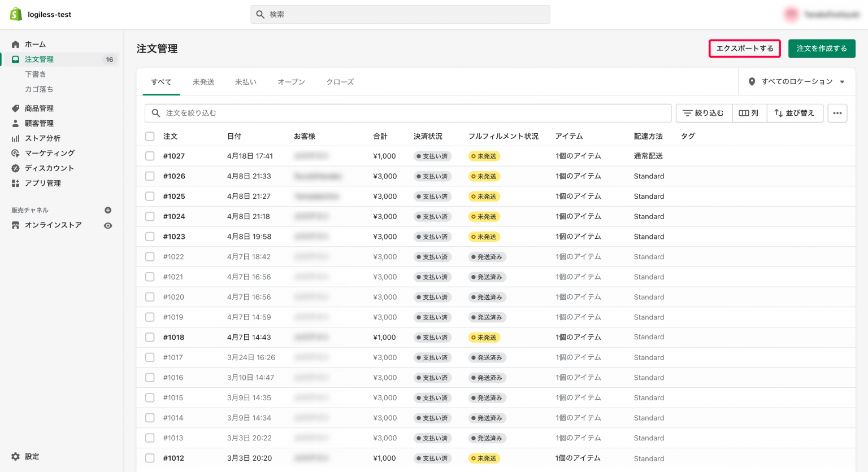This screenshot has height=472, width=868.
Task: Click the plus icon beside 販売チャネル
Action: point(107,209)
